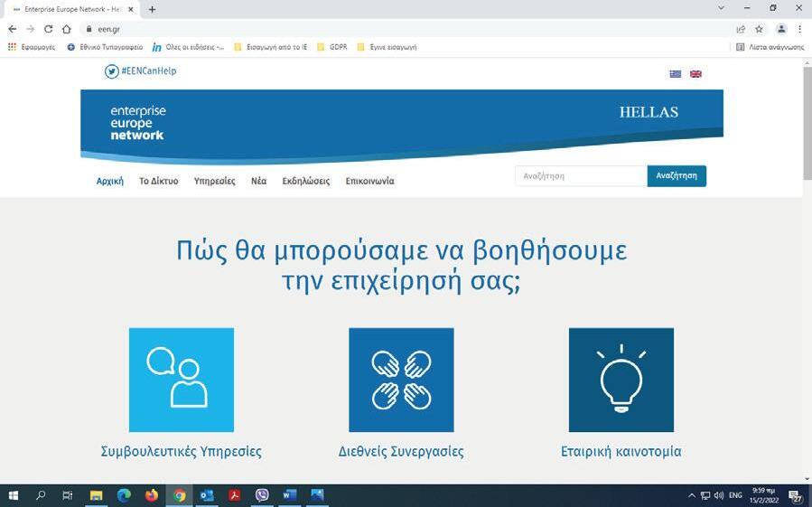Screen dimensions: 812x507
Task: Click the blue Αναζήτηση search button
Action: [x=677, y=175]
